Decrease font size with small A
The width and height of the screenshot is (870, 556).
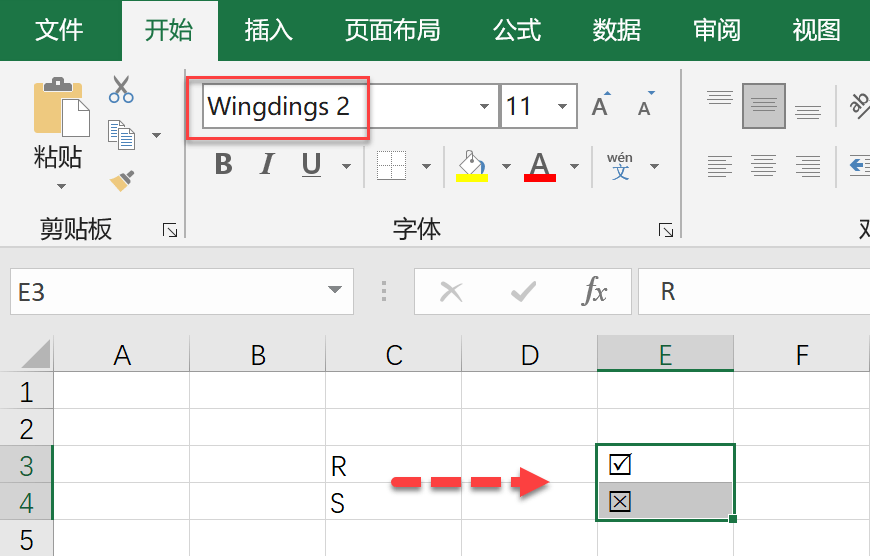point(645,105)
